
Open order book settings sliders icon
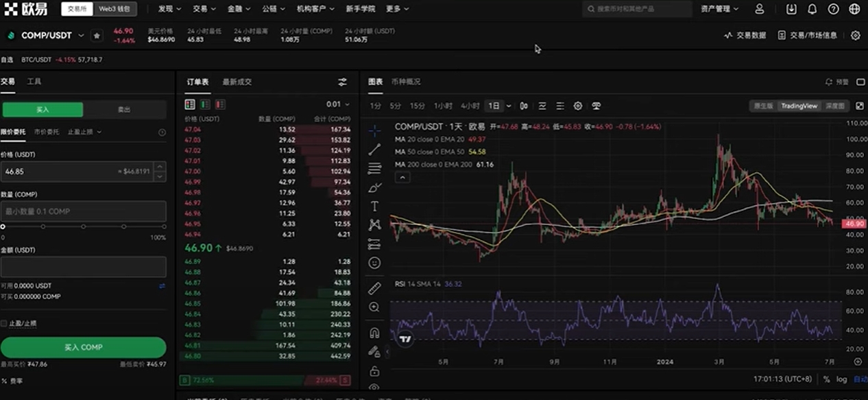click(342, 82)
